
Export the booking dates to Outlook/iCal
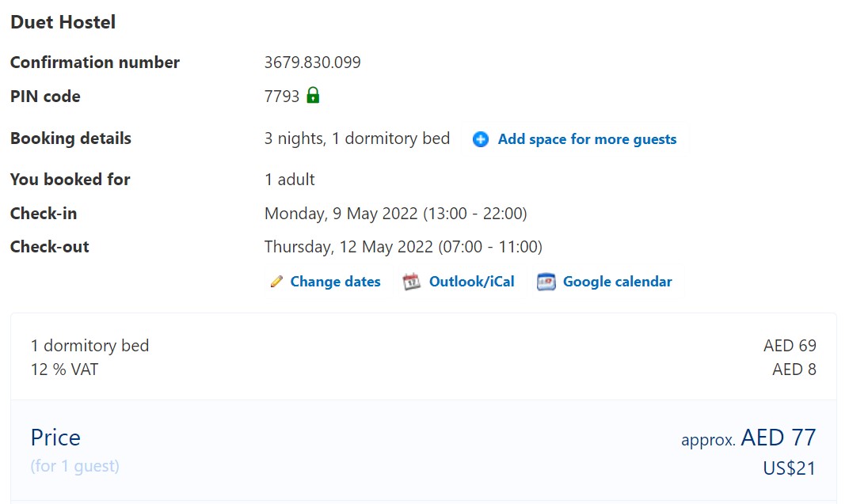click(472, 281)
